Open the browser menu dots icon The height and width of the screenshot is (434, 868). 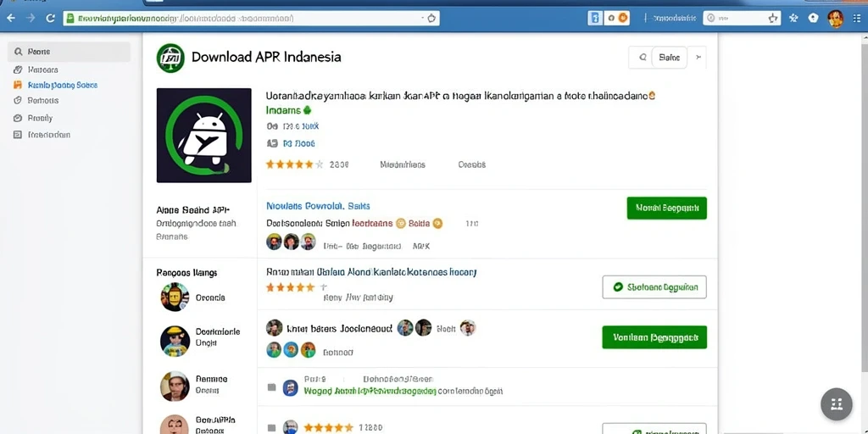point(857,19)
